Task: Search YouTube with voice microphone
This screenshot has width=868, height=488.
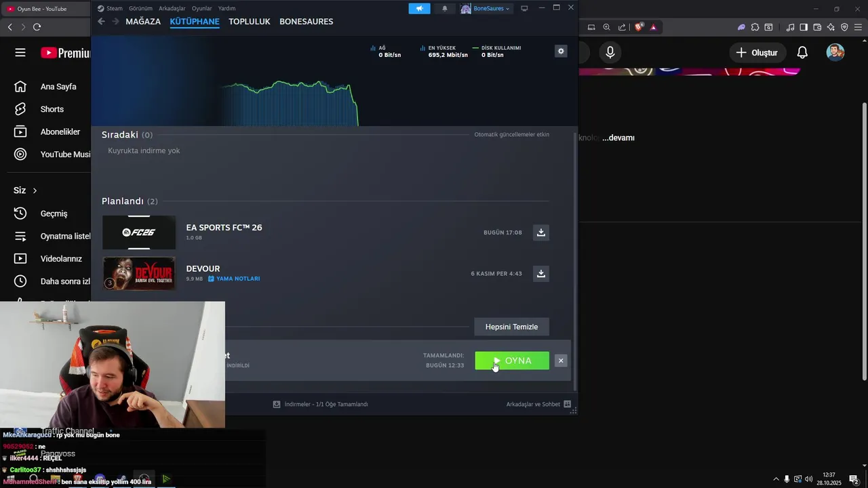Action: pyautogui.click(x=610, y=52)
